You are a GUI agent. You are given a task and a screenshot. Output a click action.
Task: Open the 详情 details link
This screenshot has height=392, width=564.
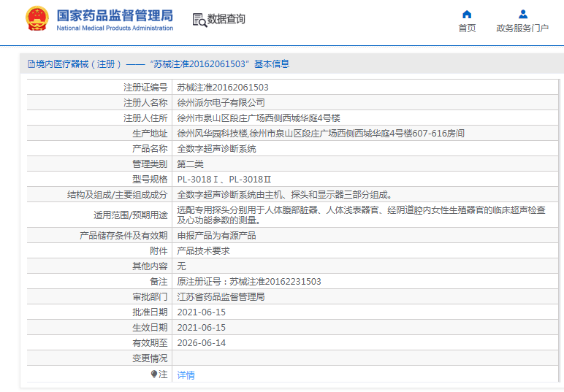[x=186, y=374]
